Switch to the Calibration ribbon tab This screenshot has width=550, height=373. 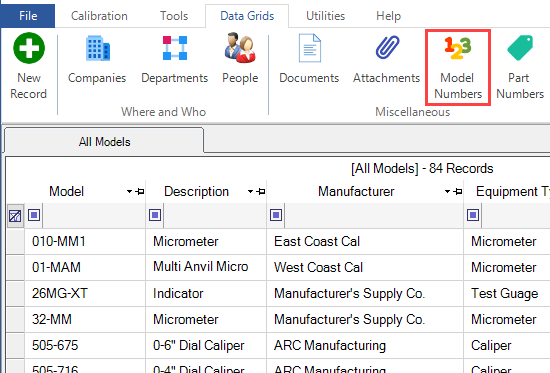coord(99,16)
